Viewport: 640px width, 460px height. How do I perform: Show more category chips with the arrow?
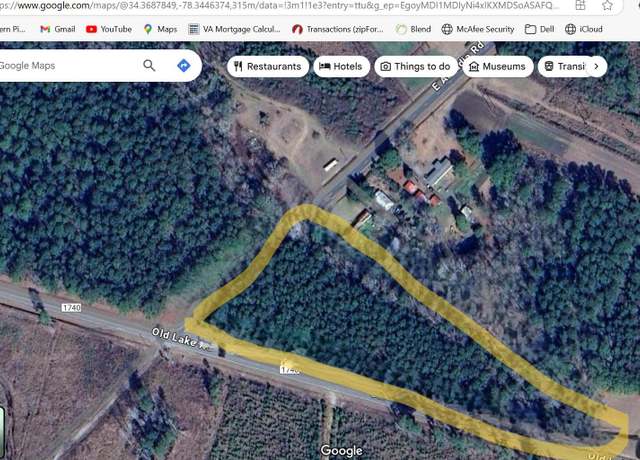click(596, 66)
